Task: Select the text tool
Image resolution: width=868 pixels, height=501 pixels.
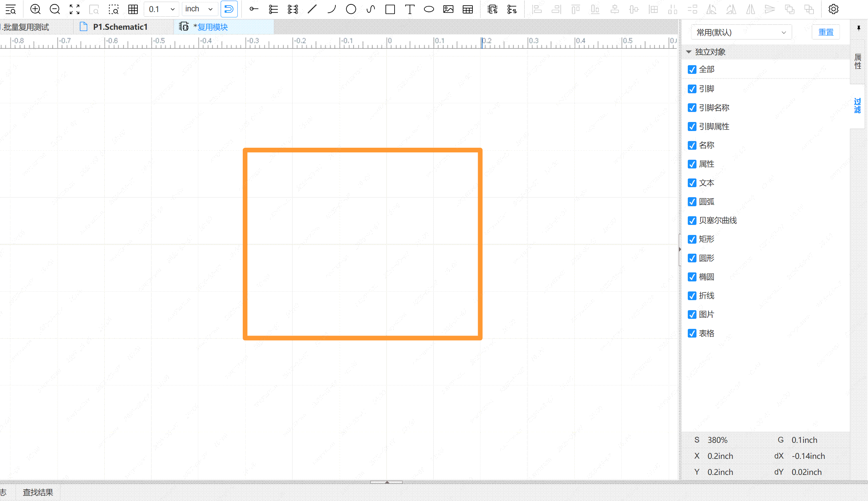Action: coord(410,9)
